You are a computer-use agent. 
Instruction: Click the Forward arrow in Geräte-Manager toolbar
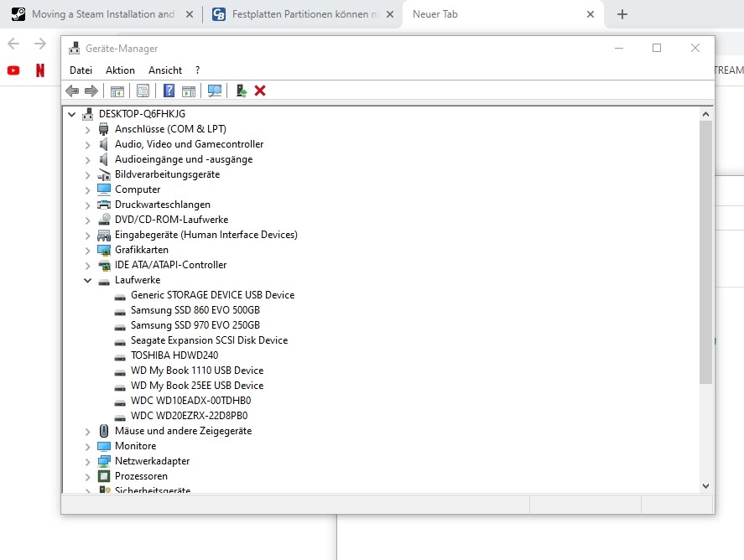91,91
